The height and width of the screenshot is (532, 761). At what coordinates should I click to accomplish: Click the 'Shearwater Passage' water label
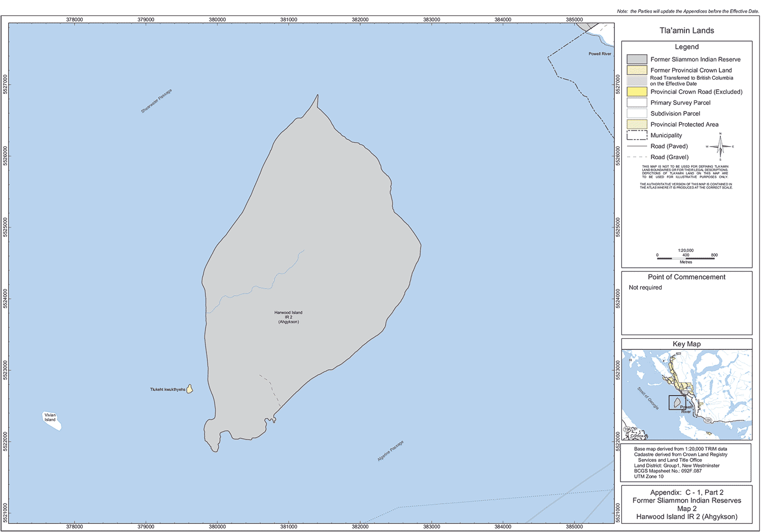(x=157, y=101)
